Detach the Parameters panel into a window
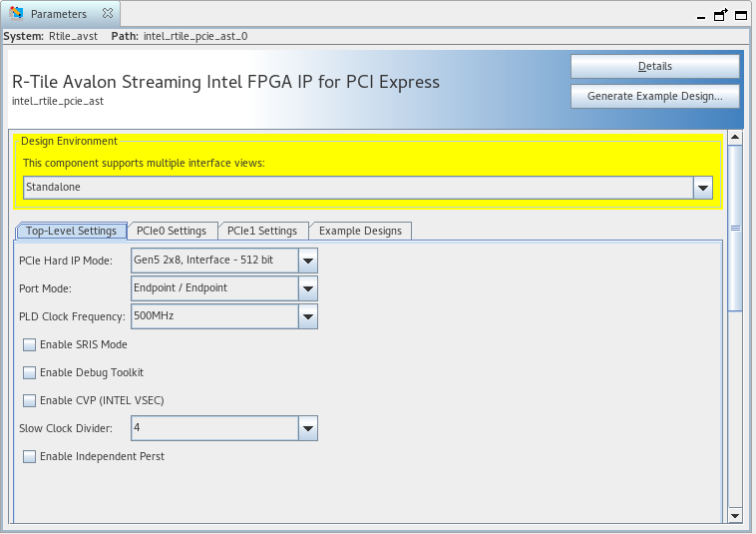Image resolution: width=756 pixels, height=534 pixels. (x=718, y=16)
